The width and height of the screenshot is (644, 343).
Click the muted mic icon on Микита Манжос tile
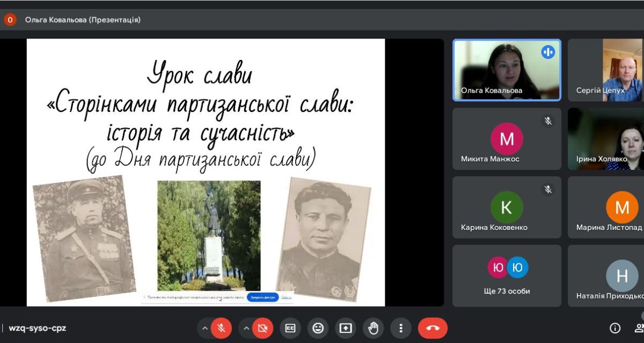coord(547,121)
